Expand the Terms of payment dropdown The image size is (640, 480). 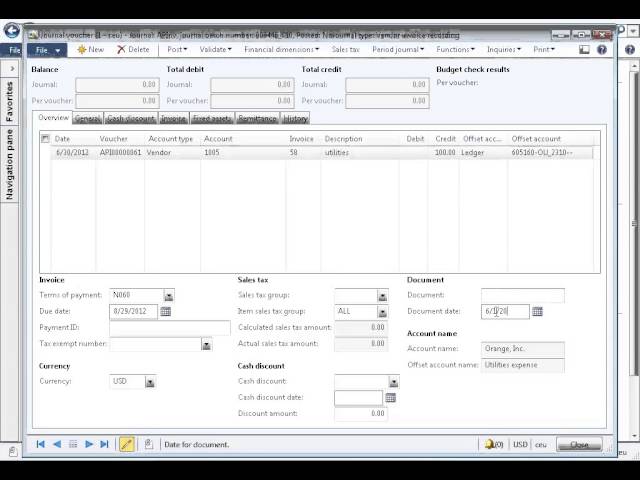169,296
